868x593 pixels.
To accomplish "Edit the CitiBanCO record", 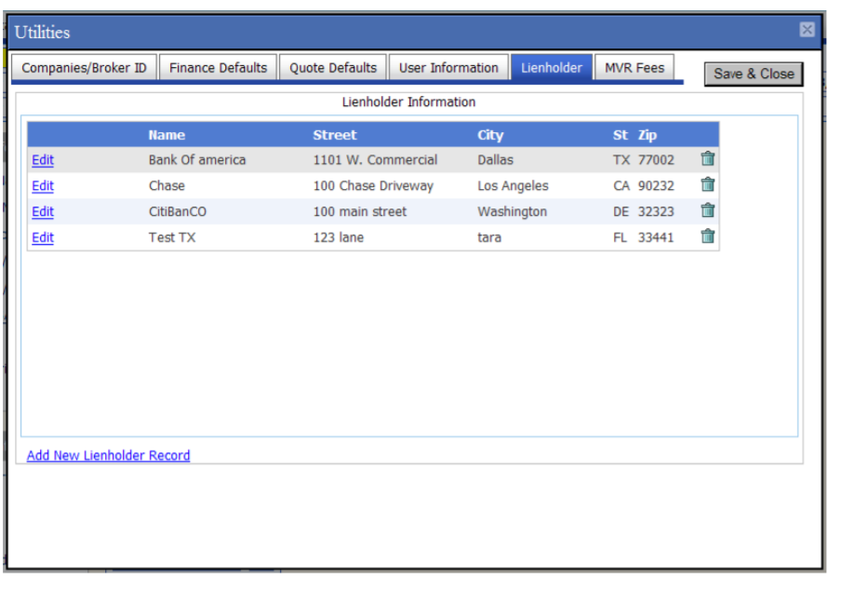I will [x=42, y=211].
